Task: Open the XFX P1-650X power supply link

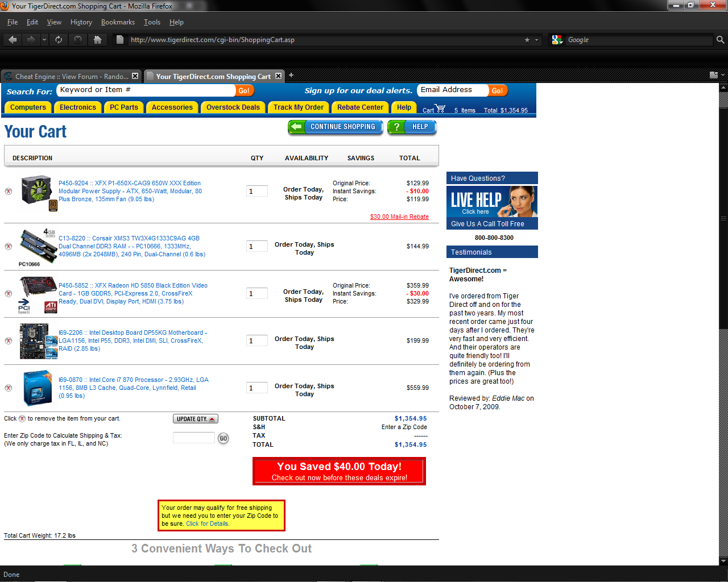Action: pyautogui.click(x=130, y=191)
